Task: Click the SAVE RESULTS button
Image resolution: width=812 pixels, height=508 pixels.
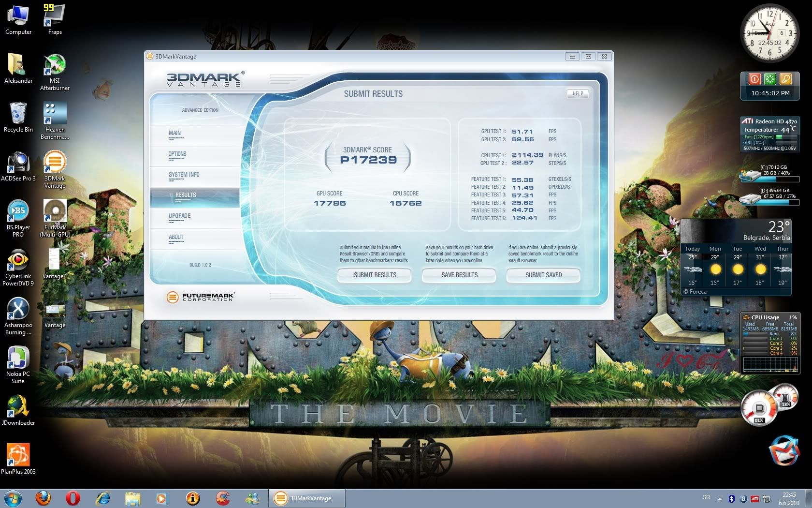Action: 459,275
